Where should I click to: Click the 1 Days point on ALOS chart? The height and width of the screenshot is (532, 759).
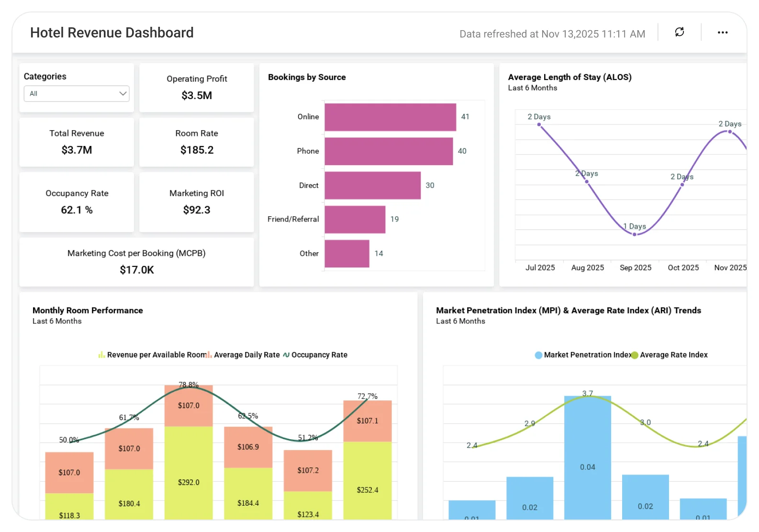[x=635, y=234]
